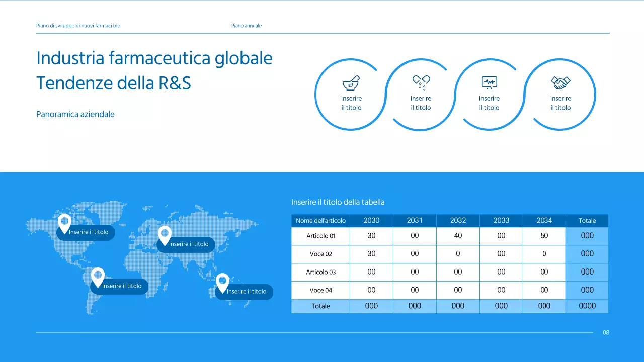644x362 pixels.
Task: Select the page number '08'
Action: click(x=606, y=332)
